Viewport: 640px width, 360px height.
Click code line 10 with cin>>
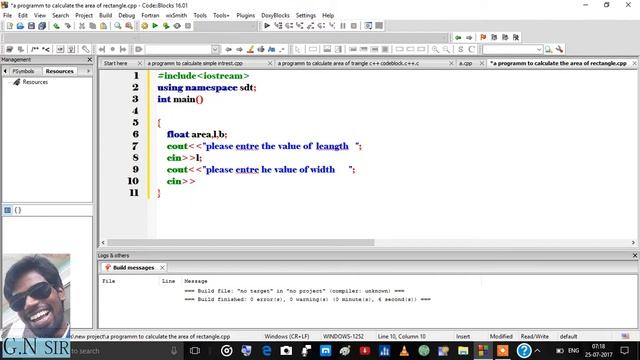click(x=181, y=181)
